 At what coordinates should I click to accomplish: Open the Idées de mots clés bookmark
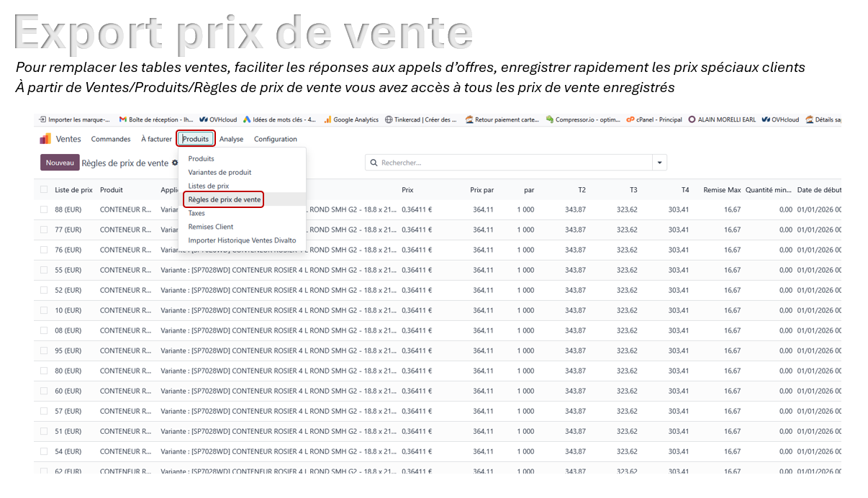[279, 119]
